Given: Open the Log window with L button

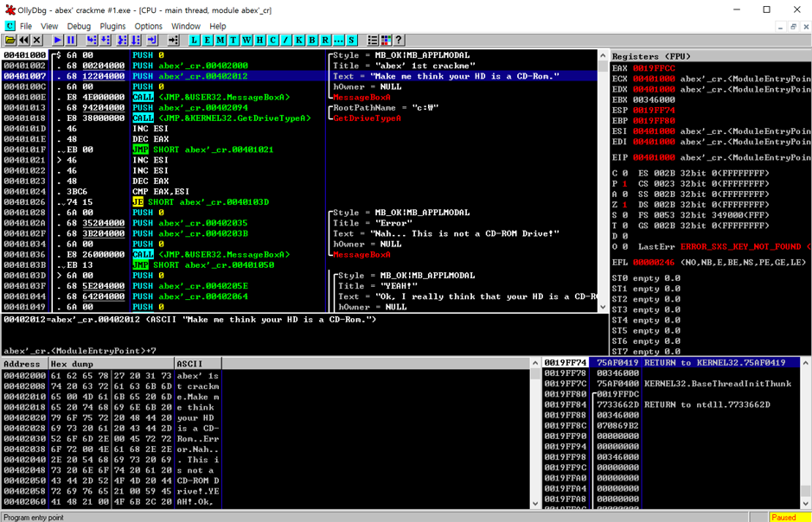Looking at the screenshot, I should [x=195, y=40].
